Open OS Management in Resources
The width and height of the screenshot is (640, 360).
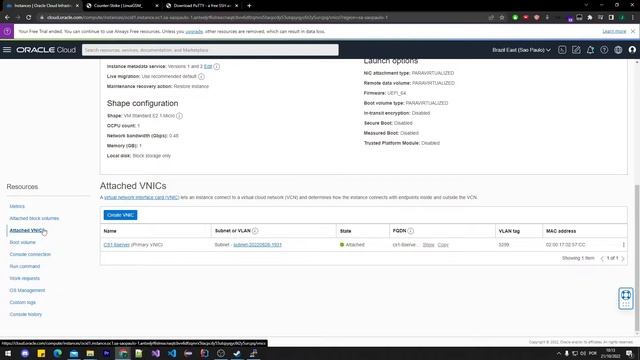[x=27, y=291]
